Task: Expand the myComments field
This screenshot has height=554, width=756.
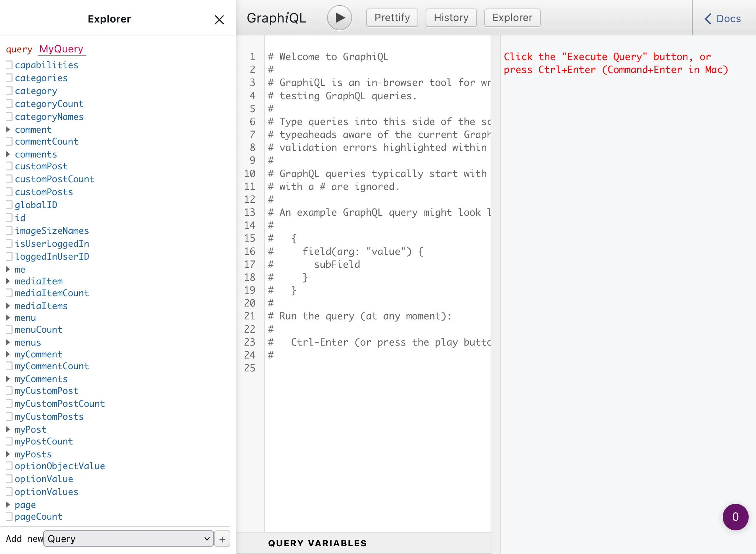Action: click(8, 379)
